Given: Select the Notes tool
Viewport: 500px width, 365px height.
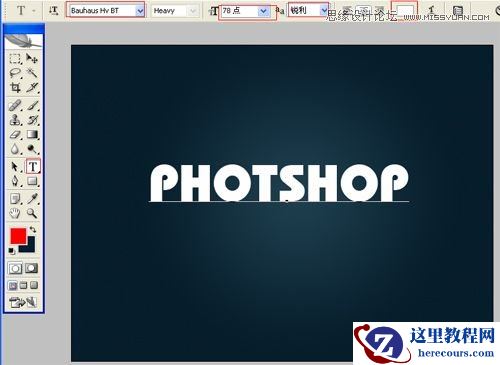Looking at the screenshot, I should click(15, 199).
